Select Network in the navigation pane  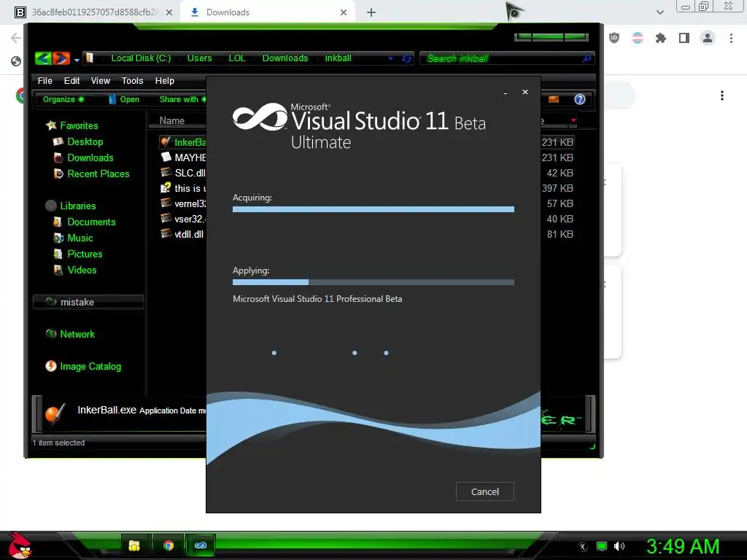point(70,334)
